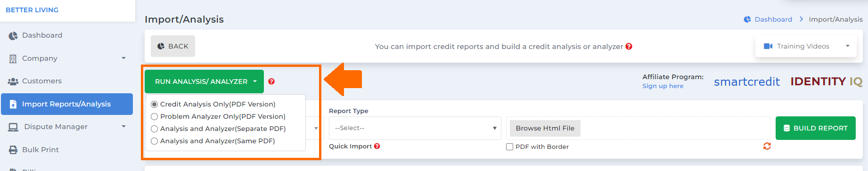The height and width of the screenshot is (171, 868).
Task: Expand the Training Videos dropdown
Action: pyautogui.click(x=806, y=46)
